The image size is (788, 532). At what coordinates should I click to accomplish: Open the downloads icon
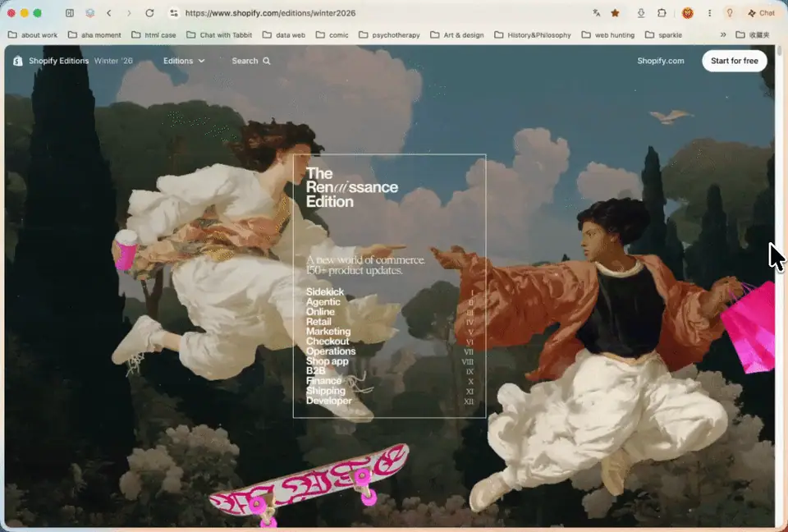tap(641, 13)
